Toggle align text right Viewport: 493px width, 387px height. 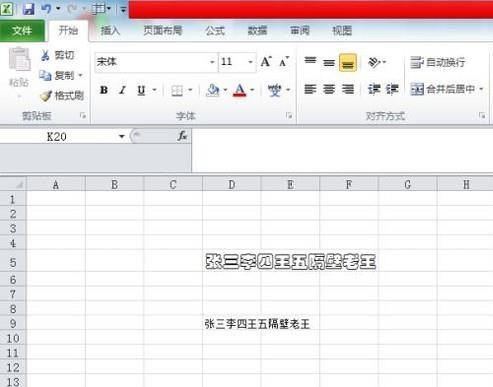pyautogui.click(x=348, y=89)
